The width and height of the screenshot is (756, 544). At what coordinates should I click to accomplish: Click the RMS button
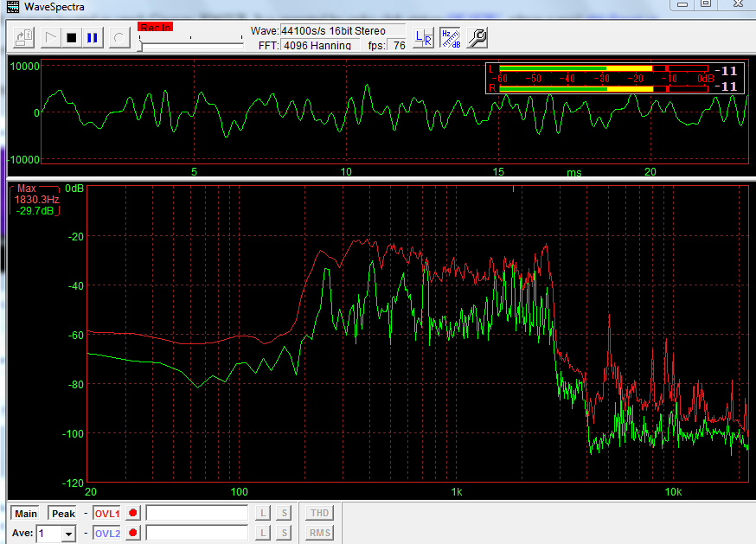point(320,534)
